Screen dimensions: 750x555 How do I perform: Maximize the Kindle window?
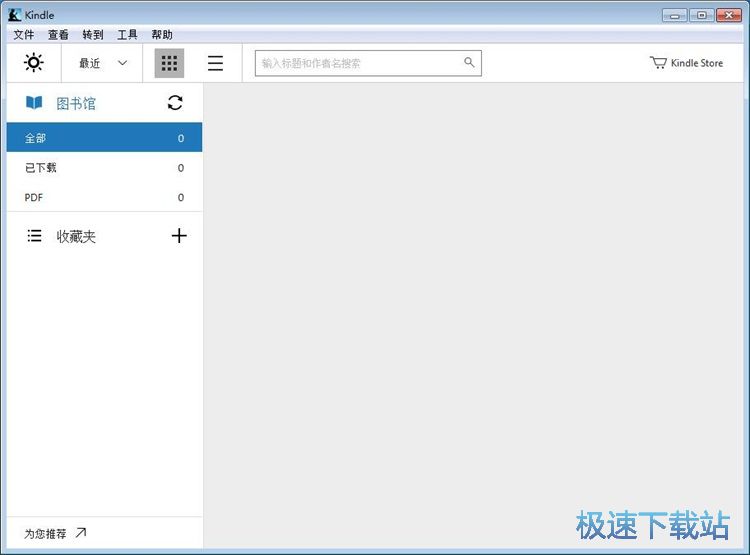coord(701,15)
